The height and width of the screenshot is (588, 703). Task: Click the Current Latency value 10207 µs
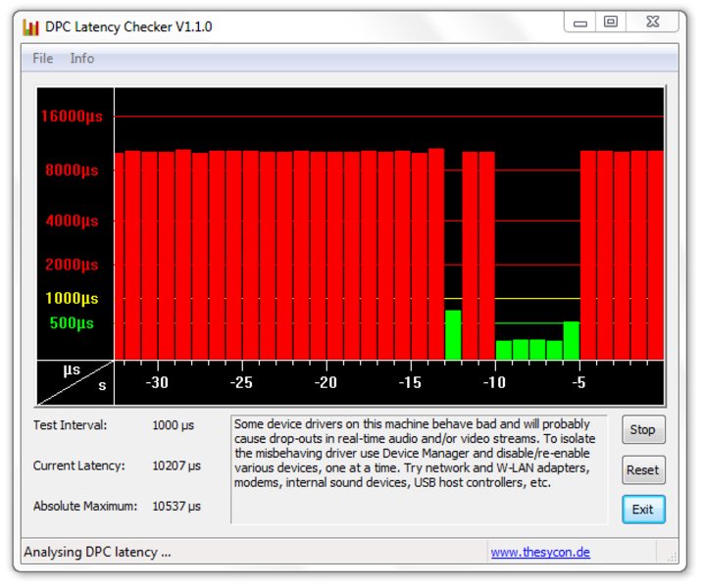(x=176, y=465)
